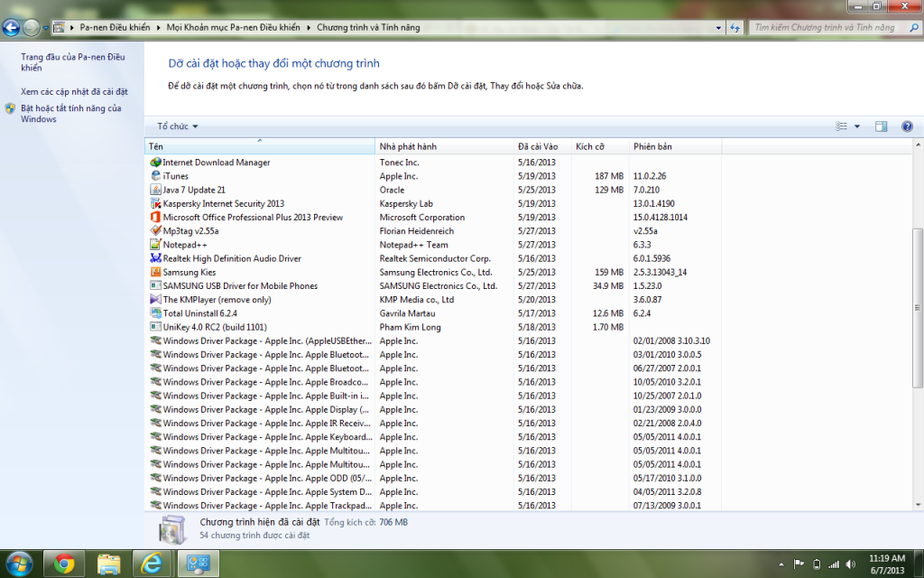Select Windows Driver Package AppleUSBEthernet row

click(433, 340)
